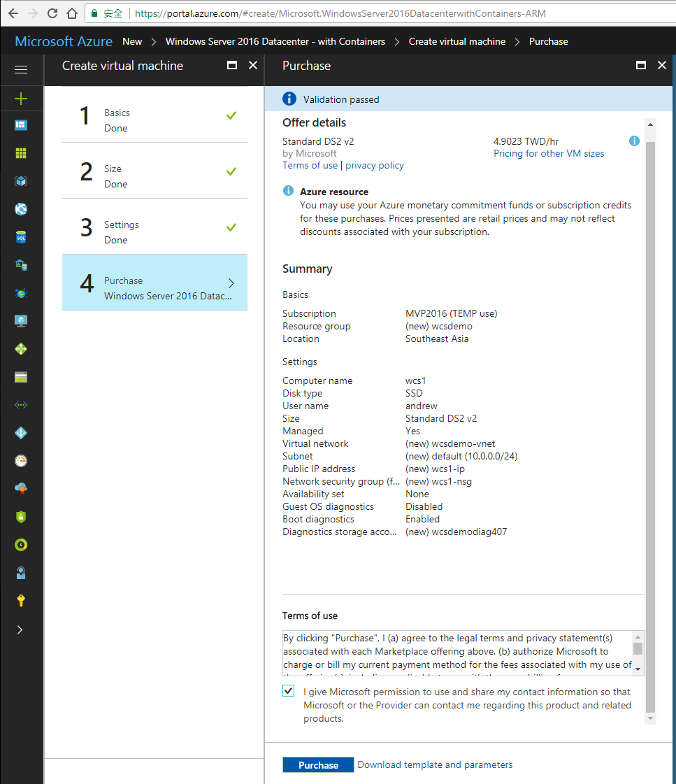
Task: Click the 'Create virtual machine' breadcrumb
Action: [456, 42]
